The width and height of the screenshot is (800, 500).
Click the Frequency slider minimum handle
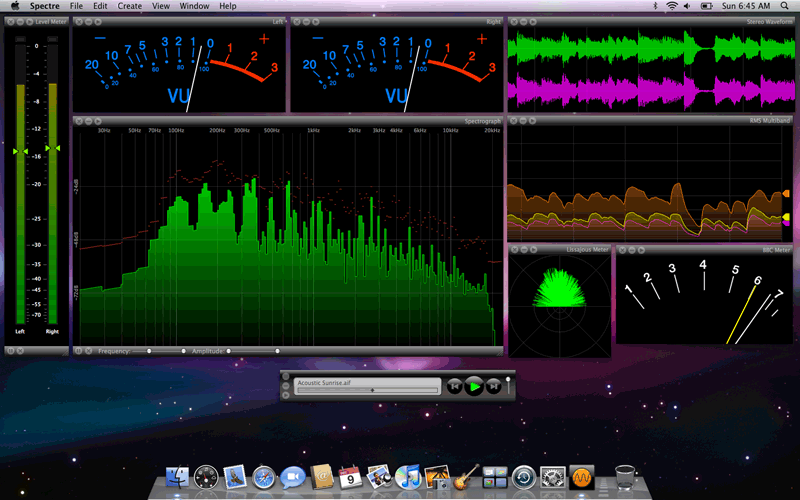click(x=149, y=351)
